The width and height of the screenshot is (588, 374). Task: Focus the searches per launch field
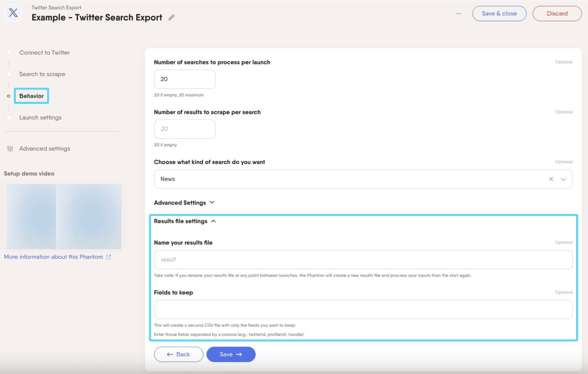185,79
